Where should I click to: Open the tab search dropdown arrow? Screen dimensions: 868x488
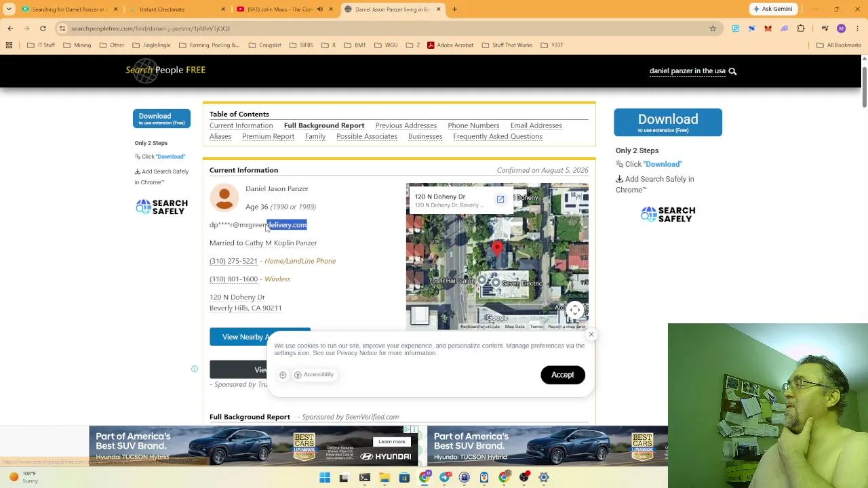click(x=10, y=9)
